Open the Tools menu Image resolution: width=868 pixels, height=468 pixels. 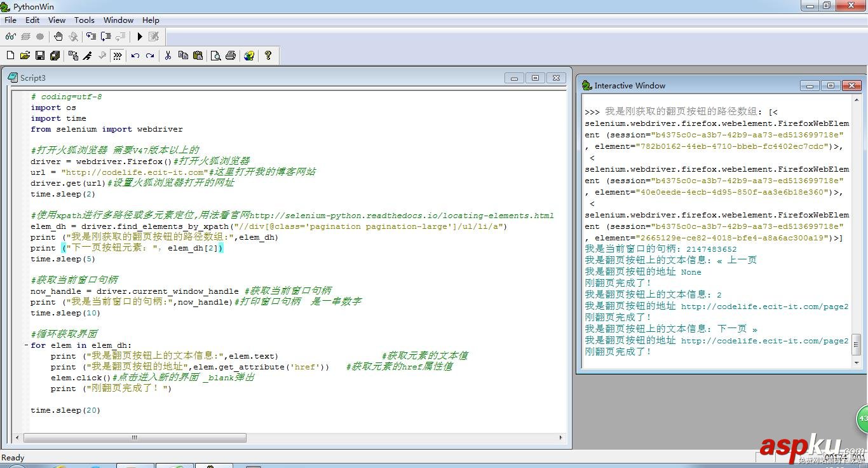coord(84,20)
